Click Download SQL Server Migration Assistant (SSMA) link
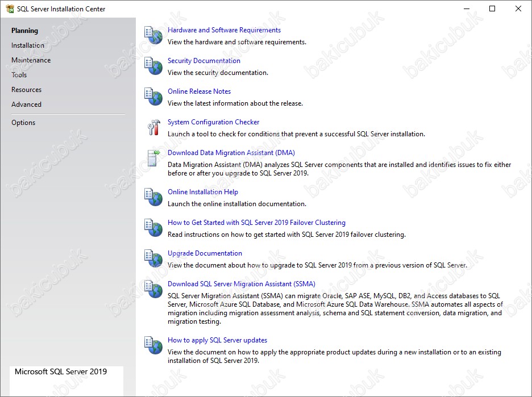Screen dimensions: 532x397 [x=242, y=284]
